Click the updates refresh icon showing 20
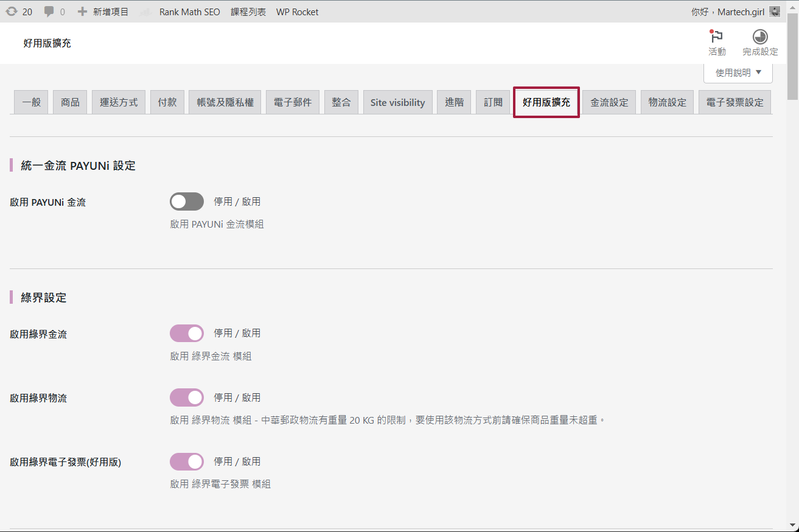 12,12
